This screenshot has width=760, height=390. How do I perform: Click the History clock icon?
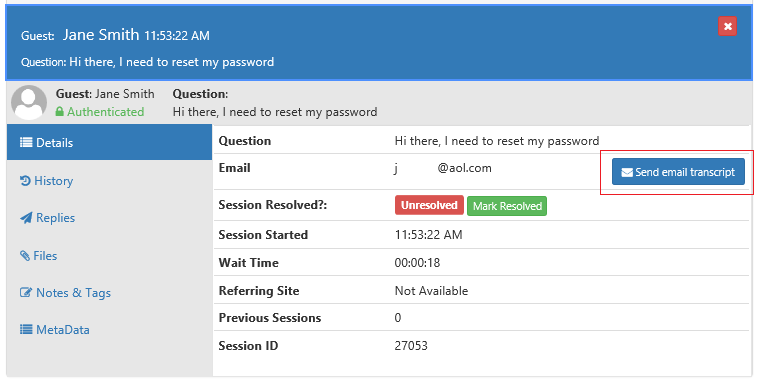point(25,181)
